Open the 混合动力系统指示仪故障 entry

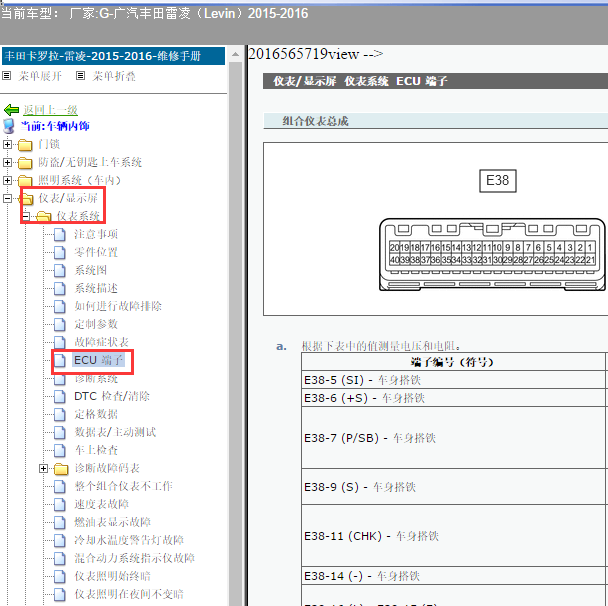pyautogui.click(x=135, y=558)
